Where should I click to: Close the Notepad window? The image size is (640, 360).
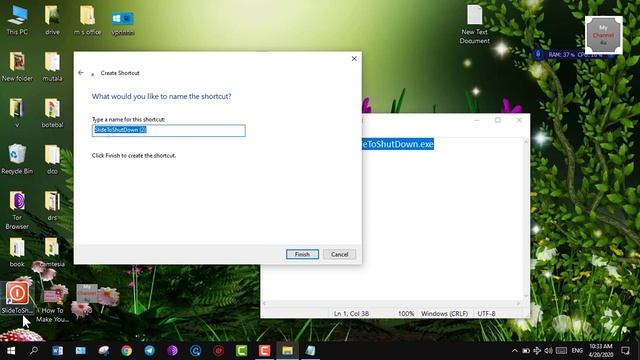tap(519, 120)
